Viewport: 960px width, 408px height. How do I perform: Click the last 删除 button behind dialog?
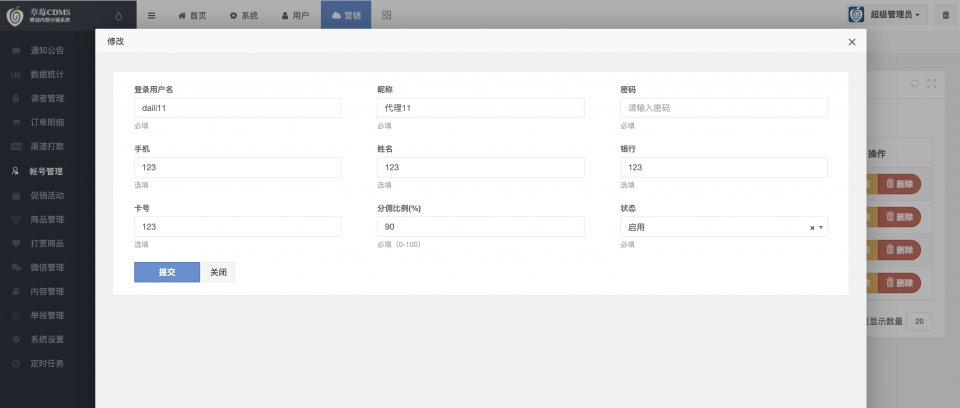click(x=899, y=282)
